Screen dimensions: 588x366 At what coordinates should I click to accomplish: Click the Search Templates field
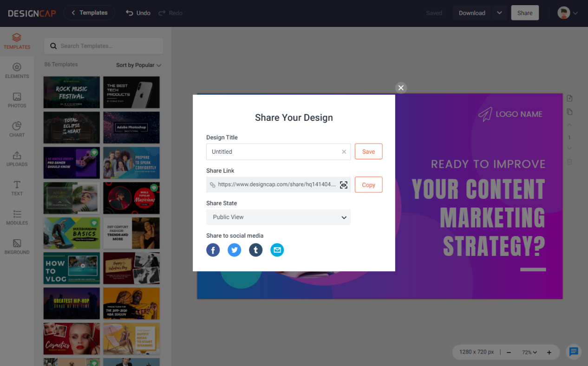click(x=104, y=46)
